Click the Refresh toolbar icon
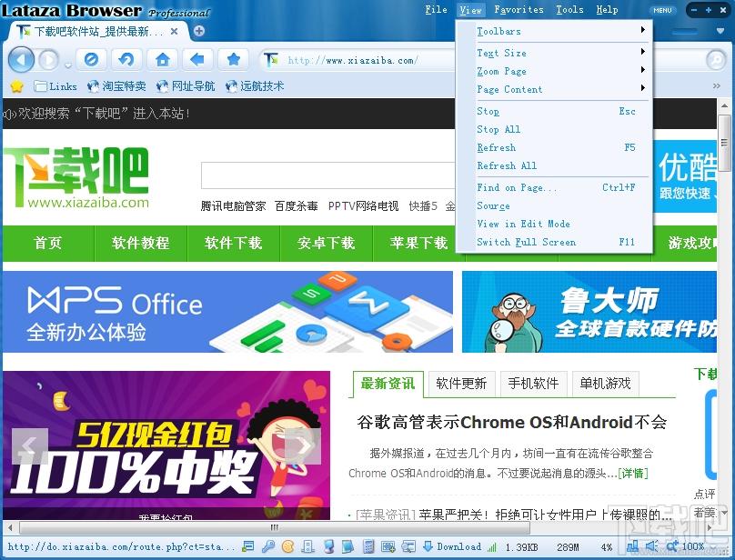The height and width of the screenshot is (560, 735). click(x=126, y=59)
